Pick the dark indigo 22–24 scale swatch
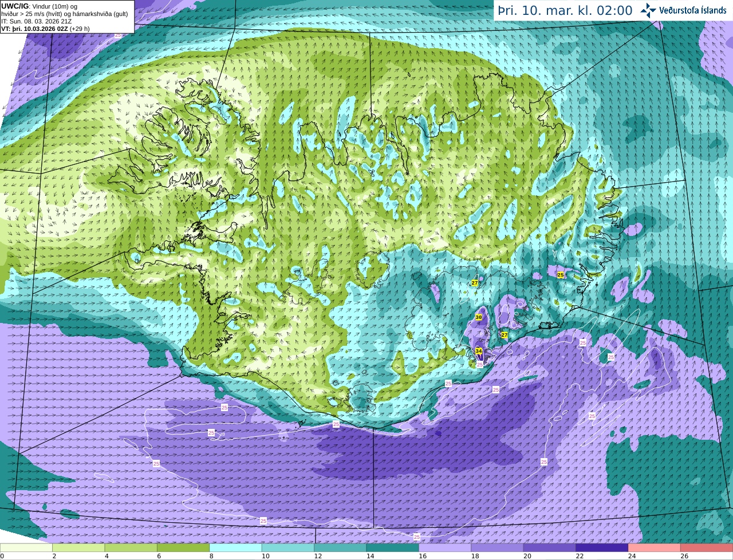Screen dimensions: 733x560 602,547
